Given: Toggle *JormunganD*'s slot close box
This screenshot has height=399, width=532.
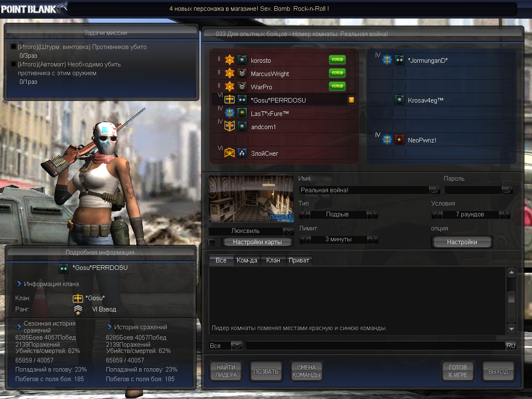Looking at the screenshot, I should [509, 60].
